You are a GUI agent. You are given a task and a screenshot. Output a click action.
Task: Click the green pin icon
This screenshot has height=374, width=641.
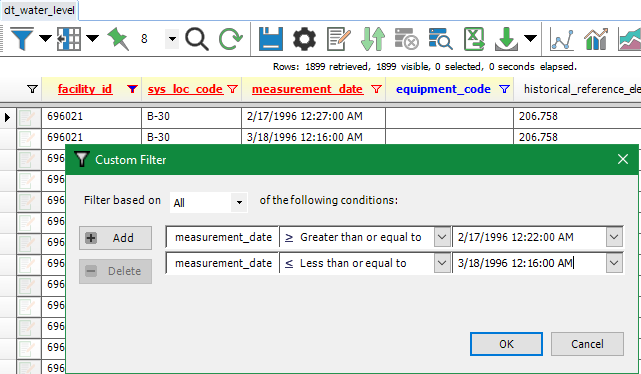pyautogui.click(x=118, y=39)
